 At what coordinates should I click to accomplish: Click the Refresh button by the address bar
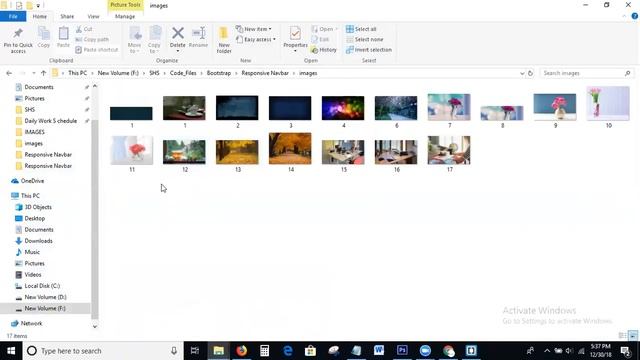click(530, 73)
